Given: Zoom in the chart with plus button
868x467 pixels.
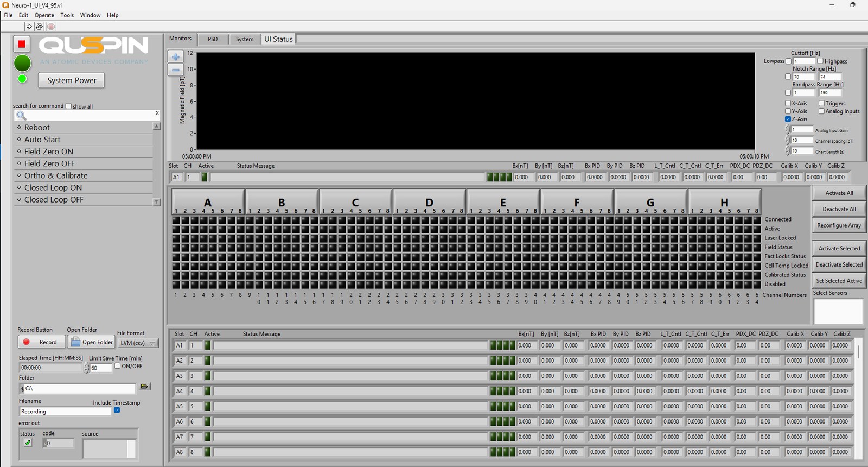Looking at the screenshot, I should (x=175, y=57).
